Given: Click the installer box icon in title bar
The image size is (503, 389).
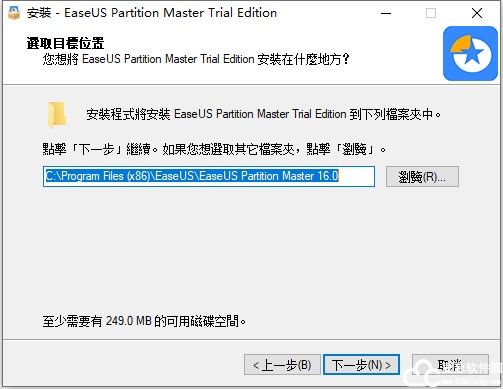Looking at the screenshot, I should click(14, 13).
